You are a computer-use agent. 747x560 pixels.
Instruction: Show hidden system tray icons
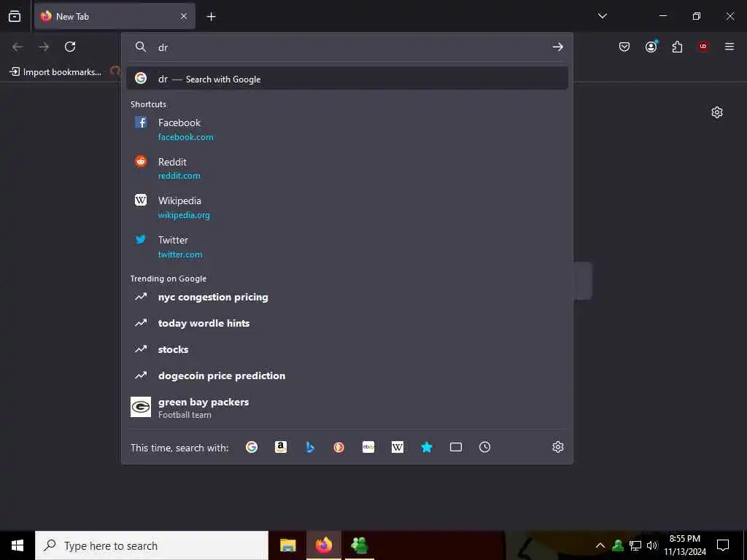(600, 545)
